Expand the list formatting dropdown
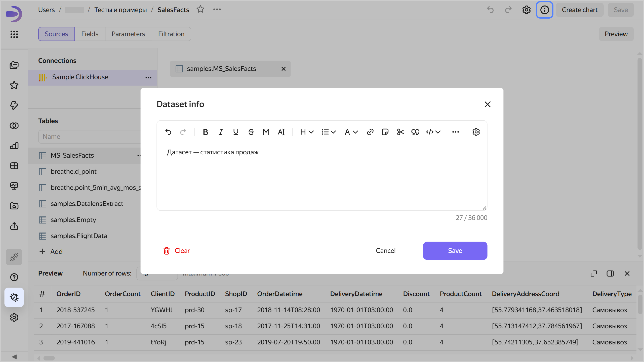Screen dimensions: 644x362 pos(329,132)
